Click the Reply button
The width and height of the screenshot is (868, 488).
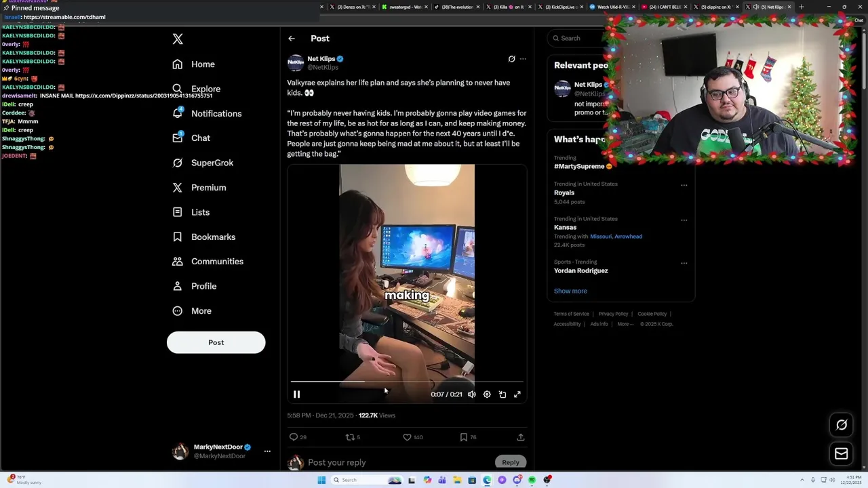(511, 462)
